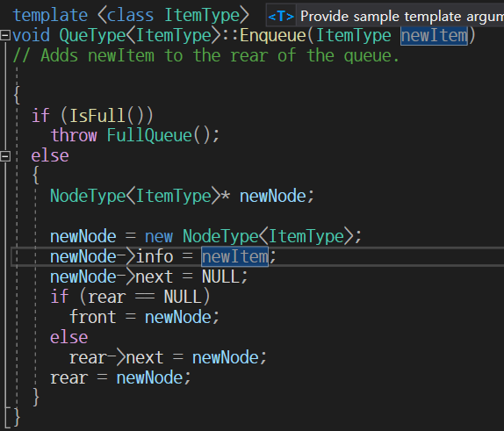Click NULL in newNode->next assignment

click(x=220, y=277)
